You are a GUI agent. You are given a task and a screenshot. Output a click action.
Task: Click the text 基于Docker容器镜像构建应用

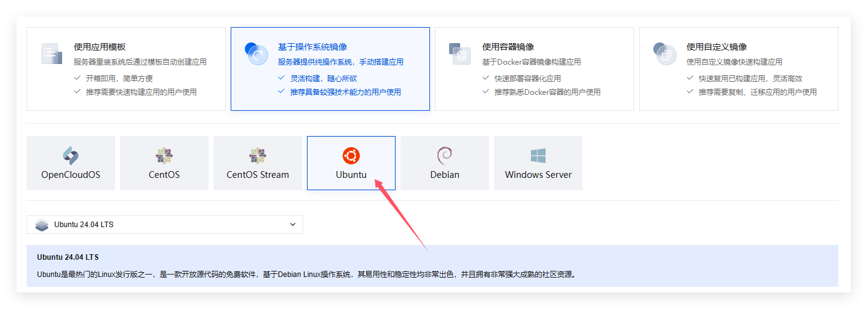pyautogui.click(x=532, y=62)
